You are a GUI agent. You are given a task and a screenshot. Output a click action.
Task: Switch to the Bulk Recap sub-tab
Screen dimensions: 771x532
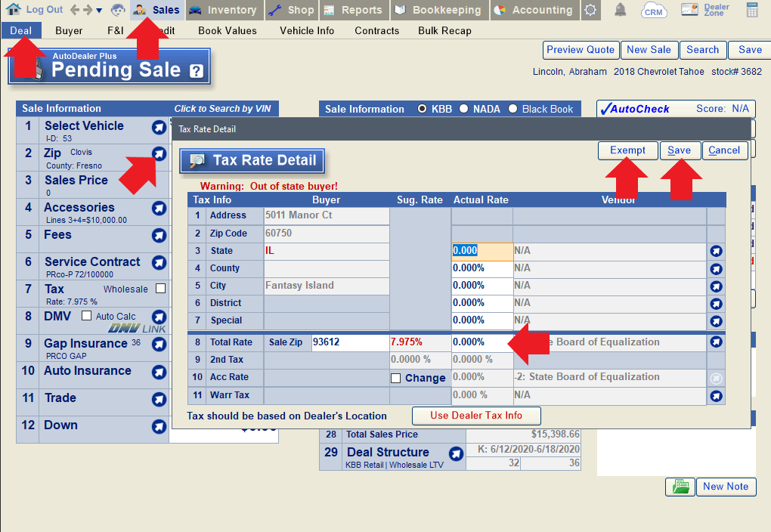(444, 30)
